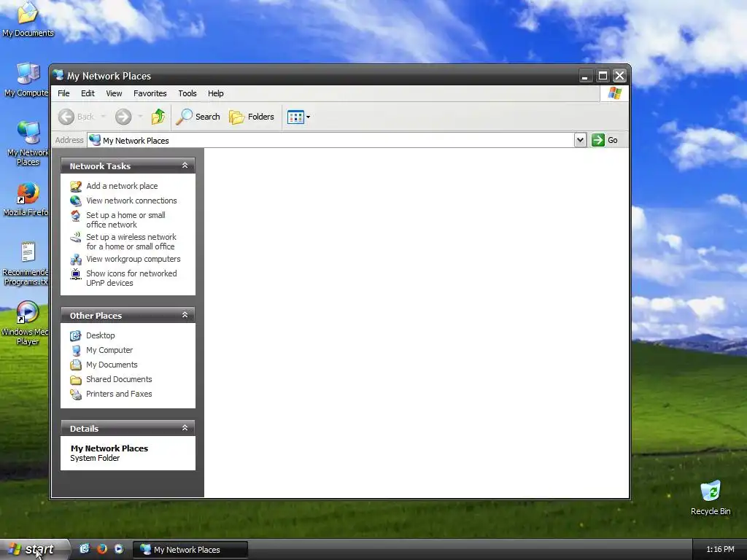Click the title bar network icon

(58, 75)
